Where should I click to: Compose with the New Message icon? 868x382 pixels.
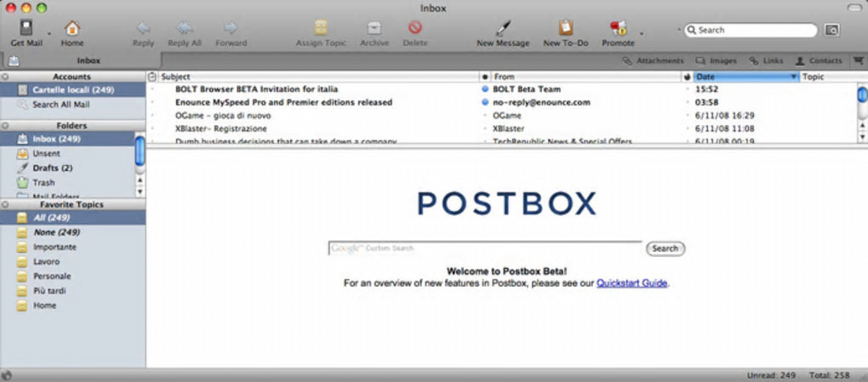(503, 28)
